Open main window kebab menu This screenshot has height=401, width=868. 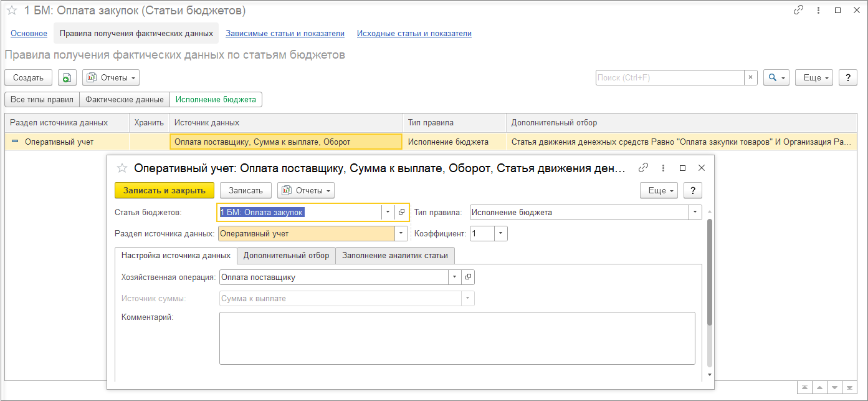[x=818, y=11]
